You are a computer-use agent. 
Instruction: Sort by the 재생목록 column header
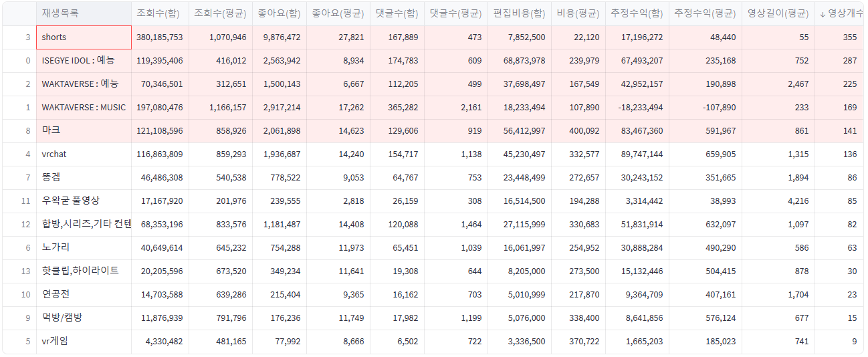(84, 13)
